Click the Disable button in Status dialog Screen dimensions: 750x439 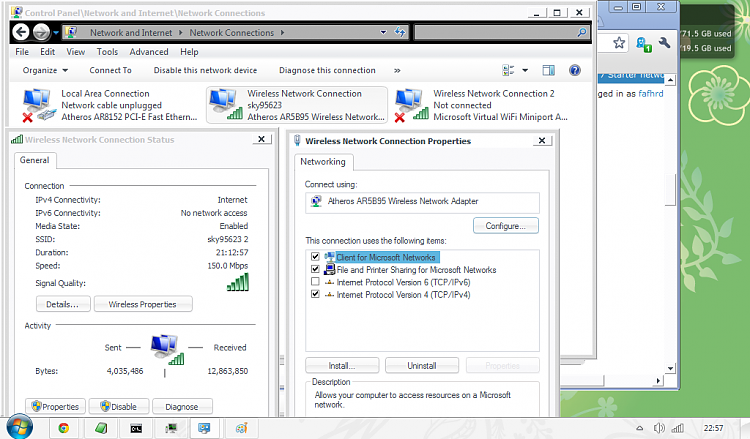point(119,406)
